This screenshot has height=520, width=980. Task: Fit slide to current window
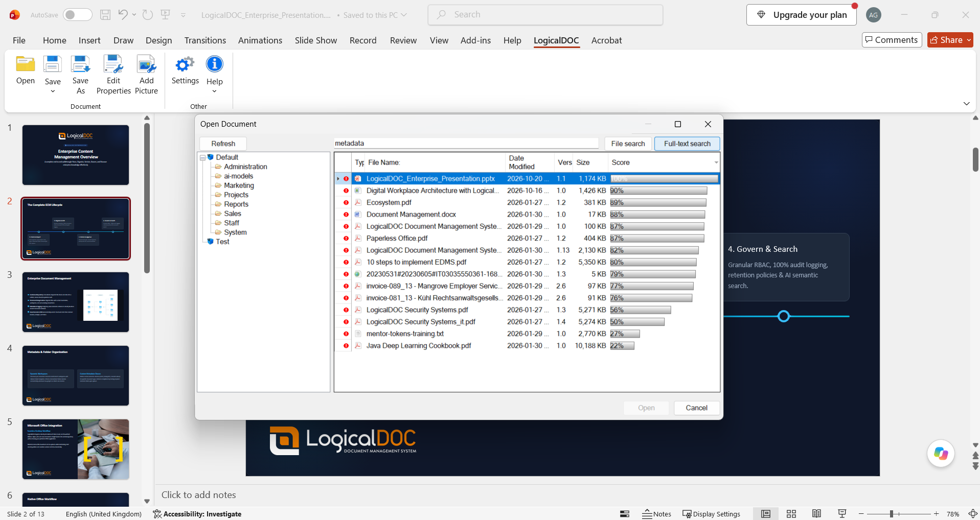[x=973, y=514]
